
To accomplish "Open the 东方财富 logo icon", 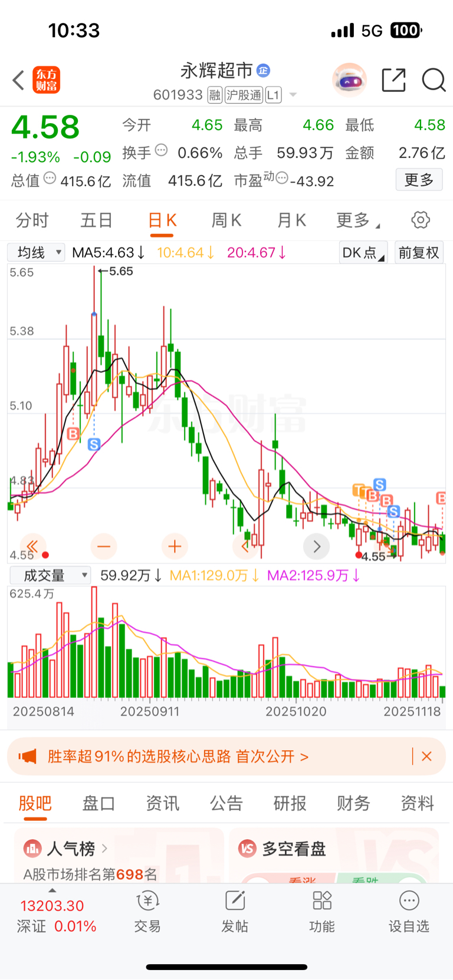I will click(x=46, y=80).
